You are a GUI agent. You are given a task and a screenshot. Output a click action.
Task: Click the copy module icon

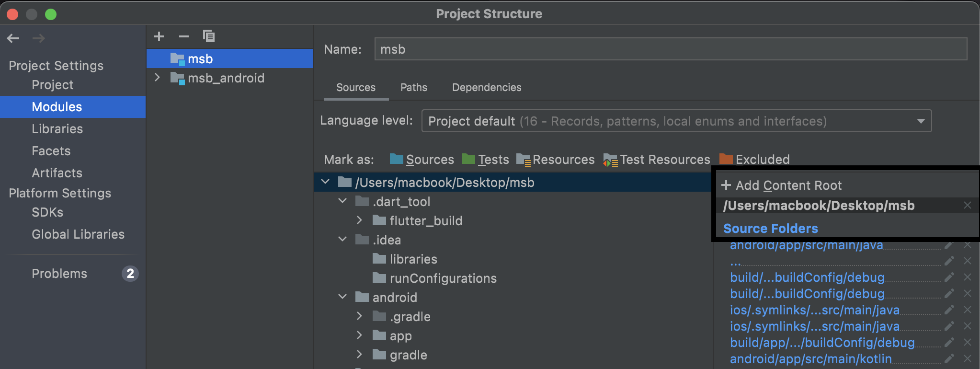208,36
